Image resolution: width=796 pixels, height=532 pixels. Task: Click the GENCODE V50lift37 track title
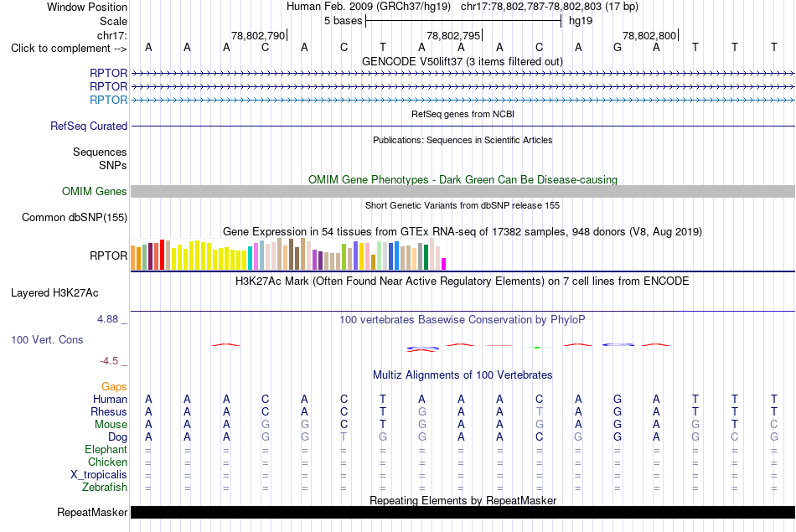pyautogui.click(x=462, y=61)
